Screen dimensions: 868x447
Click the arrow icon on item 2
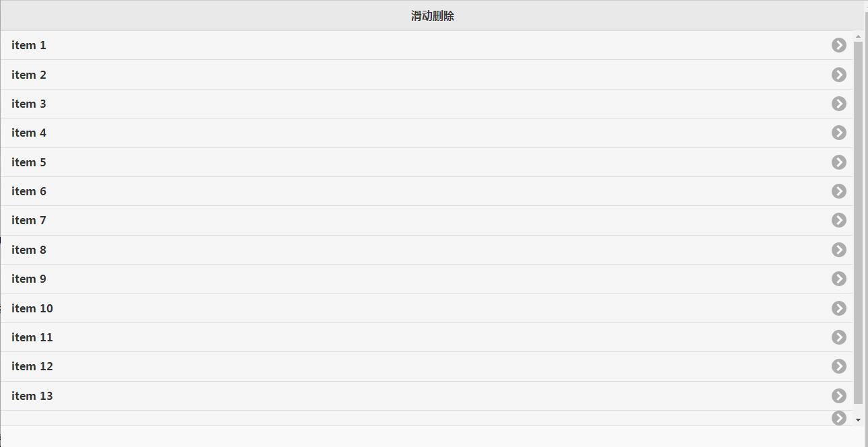click(x=838, y=75)
